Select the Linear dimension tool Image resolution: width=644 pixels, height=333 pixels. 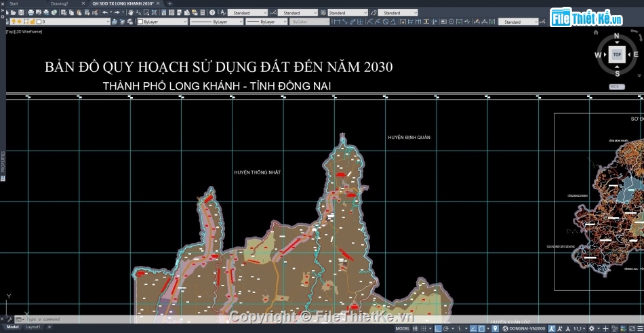pyautogui.click(x=337, y=22)
